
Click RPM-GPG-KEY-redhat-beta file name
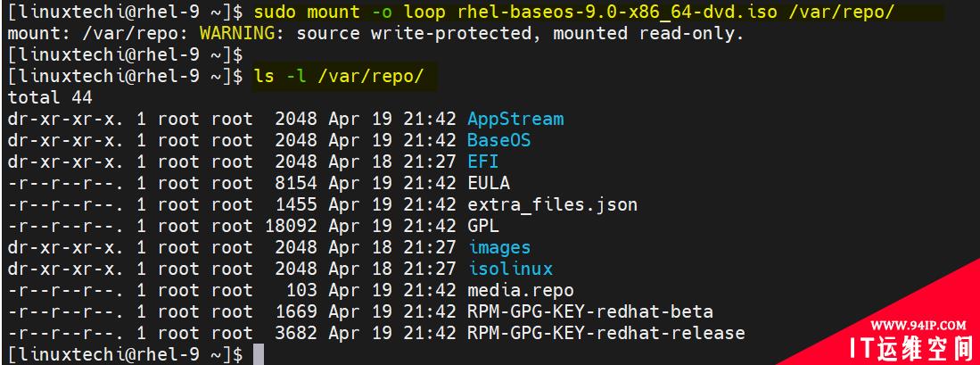(x=590, y=311)
